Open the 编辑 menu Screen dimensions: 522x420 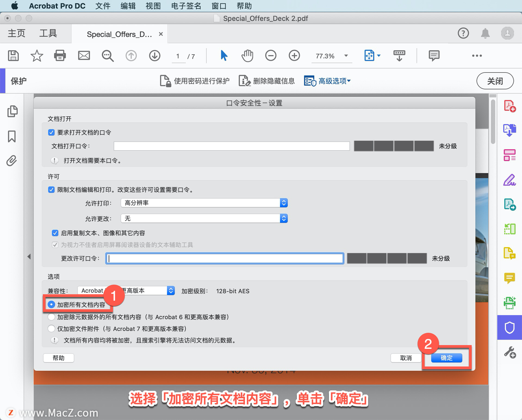point(128,6)
